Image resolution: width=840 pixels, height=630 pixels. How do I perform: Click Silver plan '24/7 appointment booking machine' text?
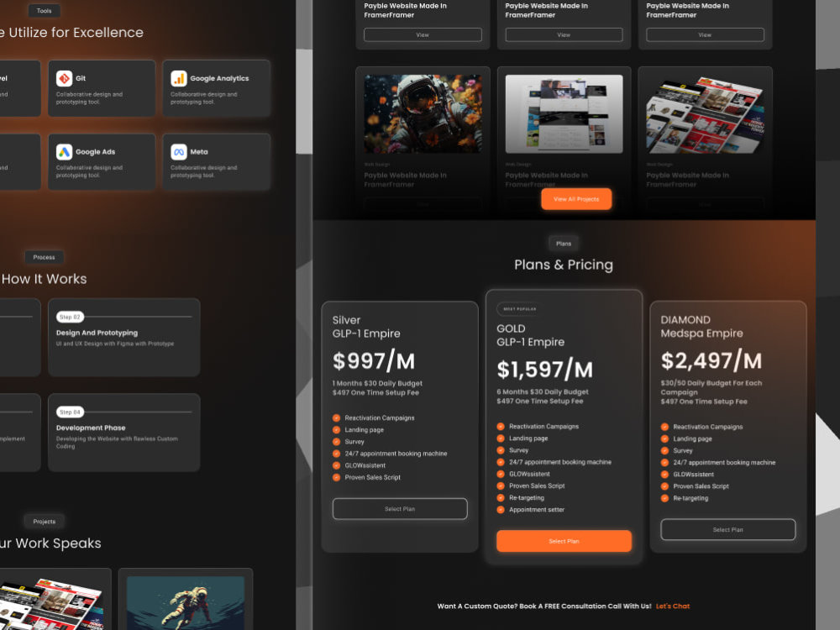click(396, 454)
